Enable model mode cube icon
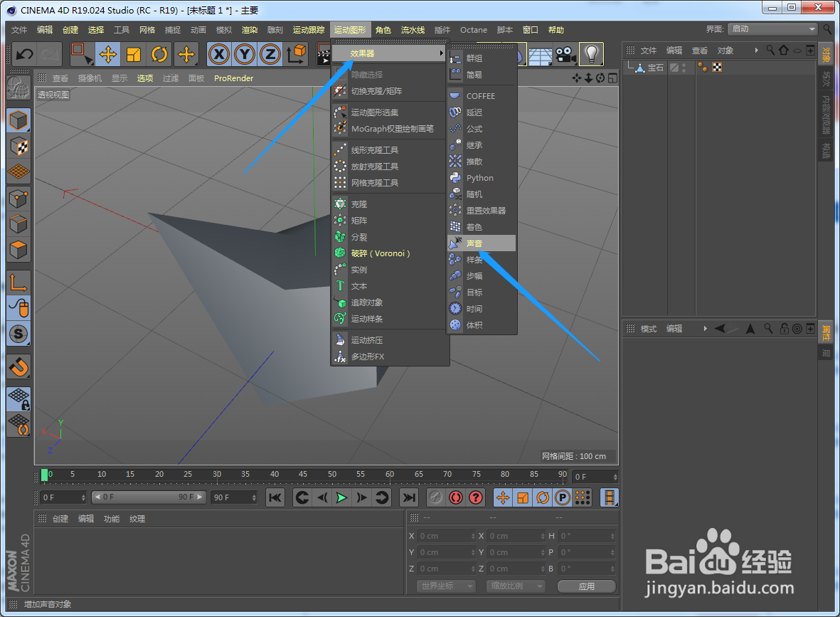Screen dimensions: 840x617 pos(18,120)
